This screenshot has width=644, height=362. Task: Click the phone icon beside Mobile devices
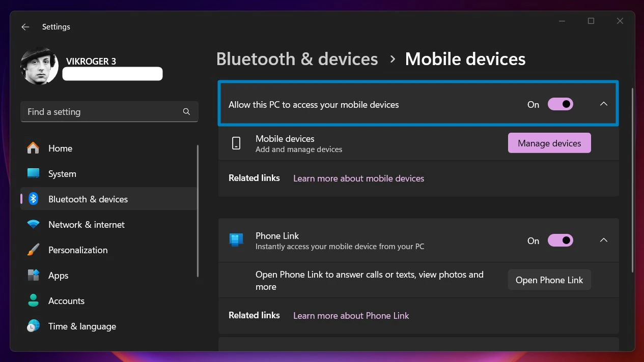click(x=236, y=143)
